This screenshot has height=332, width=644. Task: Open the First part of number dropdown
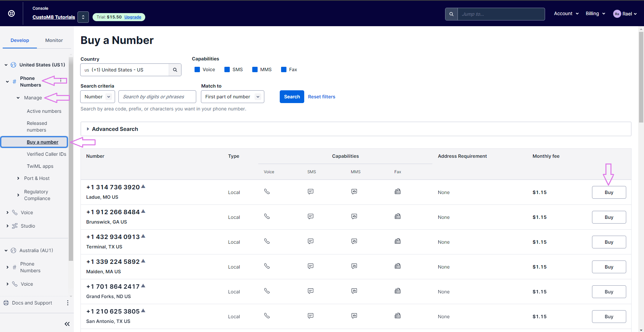point(232,97)
